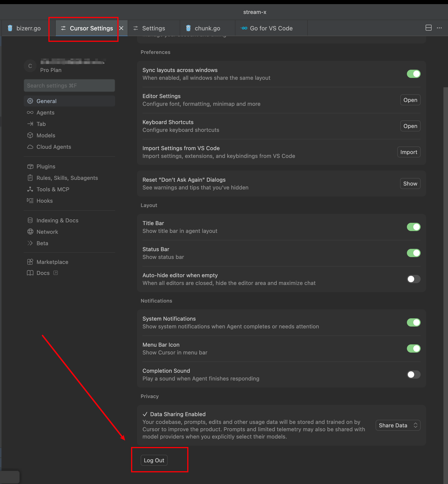Click the Indexing & Docs database icon

coord(30,220)
